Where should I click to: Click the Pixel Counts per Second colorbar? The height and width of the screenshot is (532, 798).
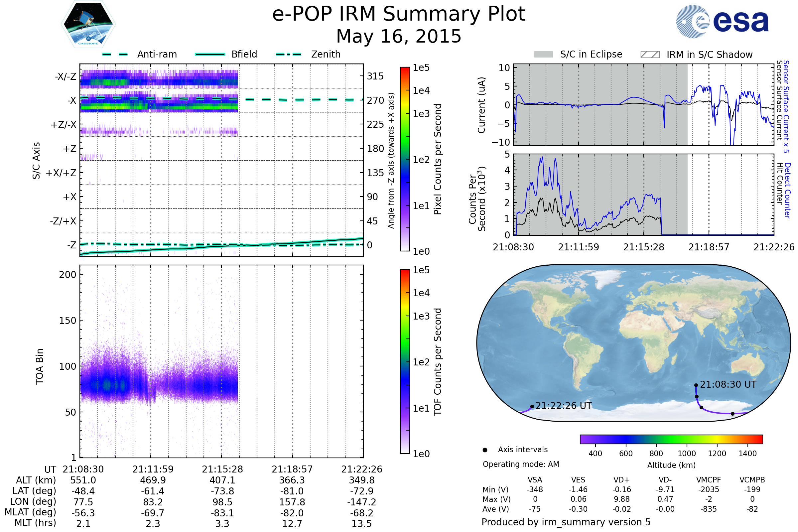405,159
